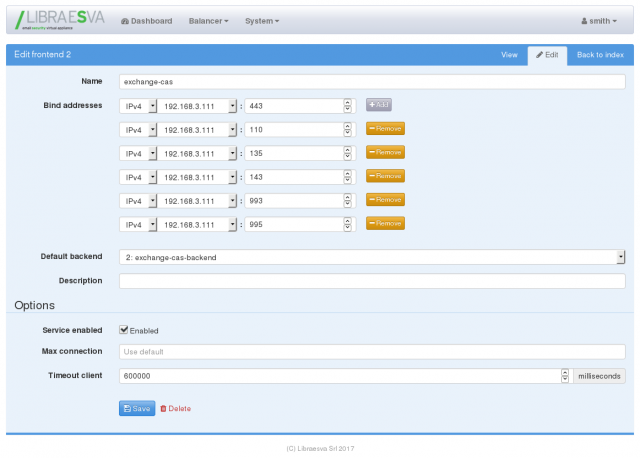The width and height of the screenshot is (640, 458).
Task: Remove the port 110 bind address
Action: (385, 128)
